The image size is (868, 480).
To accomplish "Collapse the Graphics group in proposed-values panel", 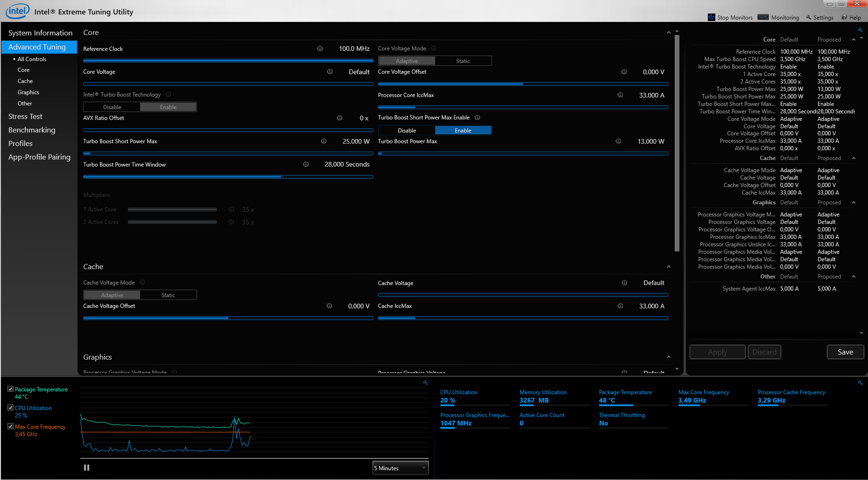I will [854, 202].
